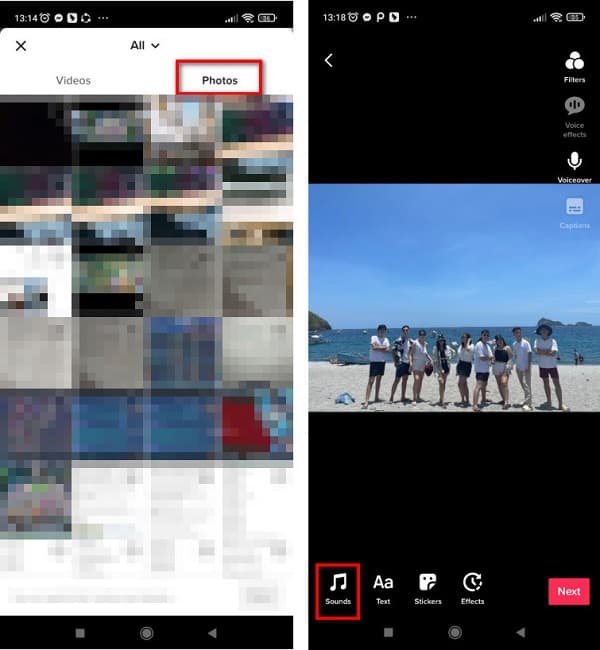Image resolution: width=600 pixels, height=650 pixels.
Task: Open the Stickers panel
Action: coord(428,589)
